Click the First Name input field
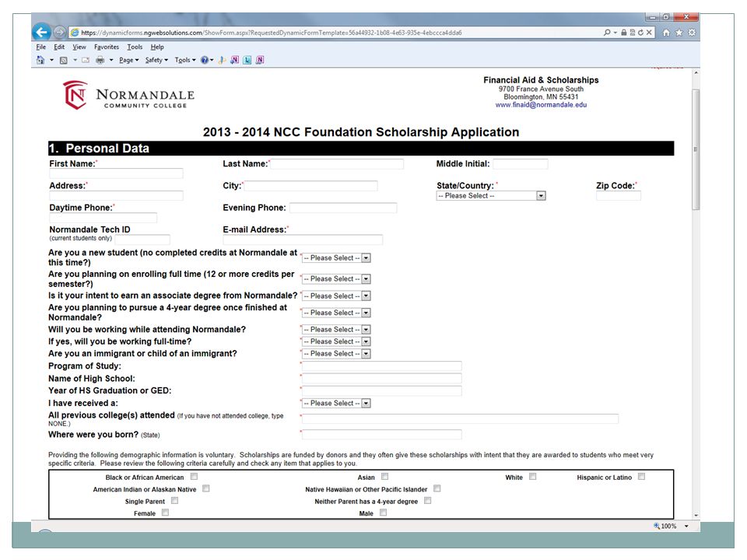 click(116, 173)
